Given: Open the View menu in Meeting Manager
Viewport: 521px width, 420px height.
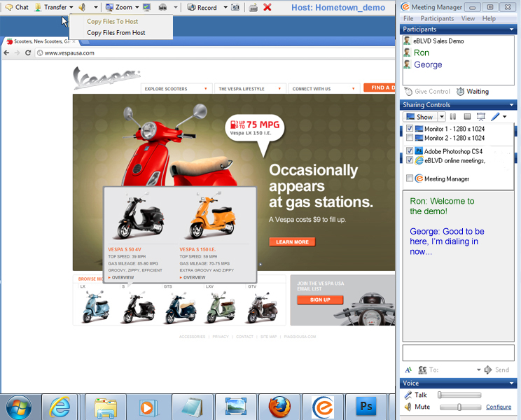Looking at the screenshot, I should (x=468, y=19).
